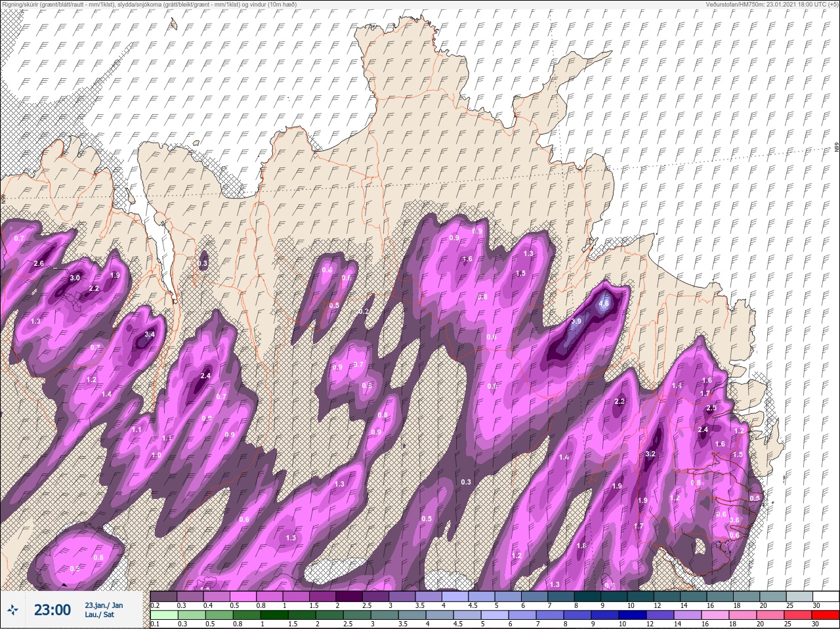Image resolution: width=840 pixels, height=629 pixels.
Task: Click the 'N99' label on the right map edge
Action: 837,148
